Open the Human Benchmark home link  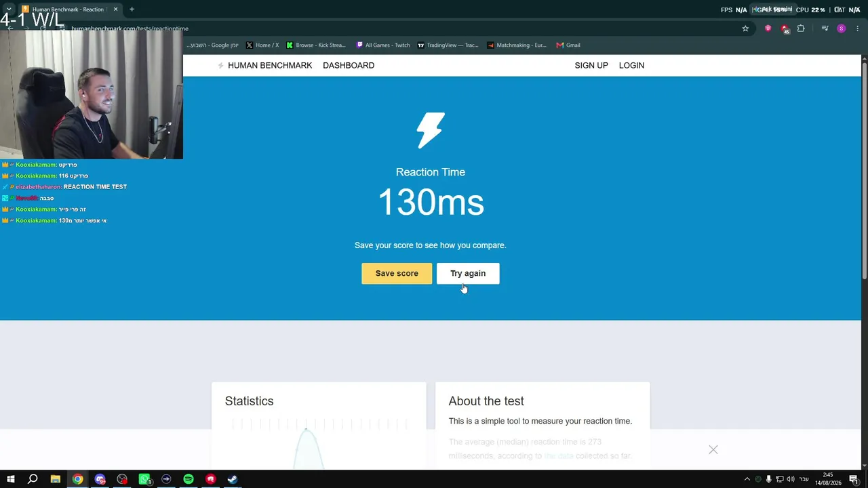pyautogui.click(x=264, y=65)
